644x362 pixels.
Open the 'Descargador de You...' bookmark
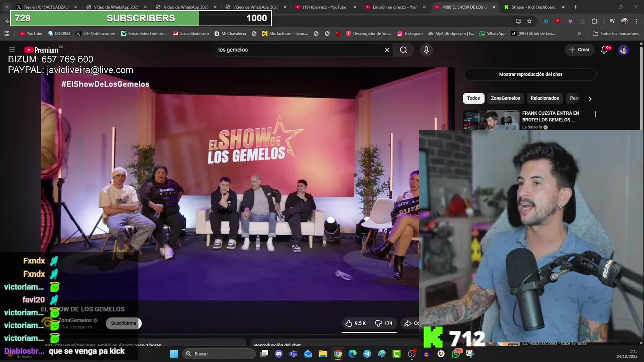click(x=369, y=34)
